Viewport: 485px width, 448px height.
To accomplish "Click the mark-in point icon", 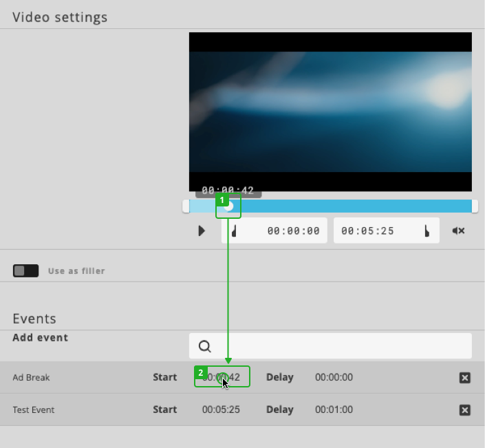I will coord(235,231).
